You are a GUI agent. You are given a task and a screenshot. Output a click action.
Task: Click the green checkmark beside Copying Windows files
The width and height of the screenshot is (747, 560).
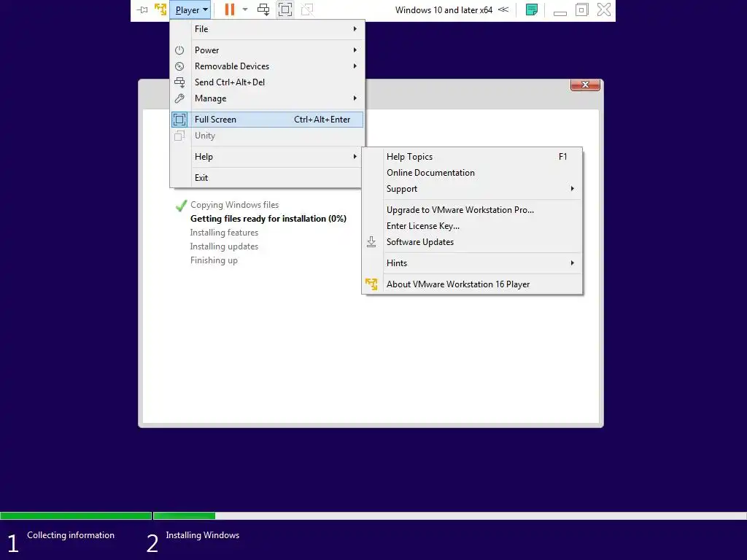click(181, 206)
